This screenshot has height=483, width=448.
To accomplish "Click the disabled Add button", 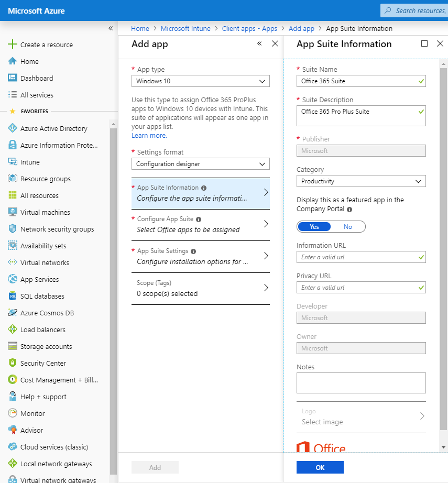I will tap(155, 467).
